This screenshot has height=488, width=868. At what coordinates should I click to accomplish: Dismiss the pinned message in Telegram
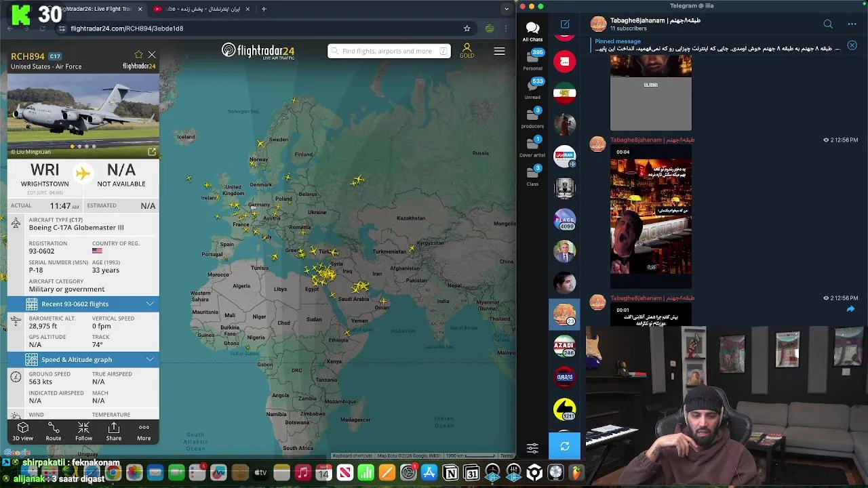[x=852, y=45]
